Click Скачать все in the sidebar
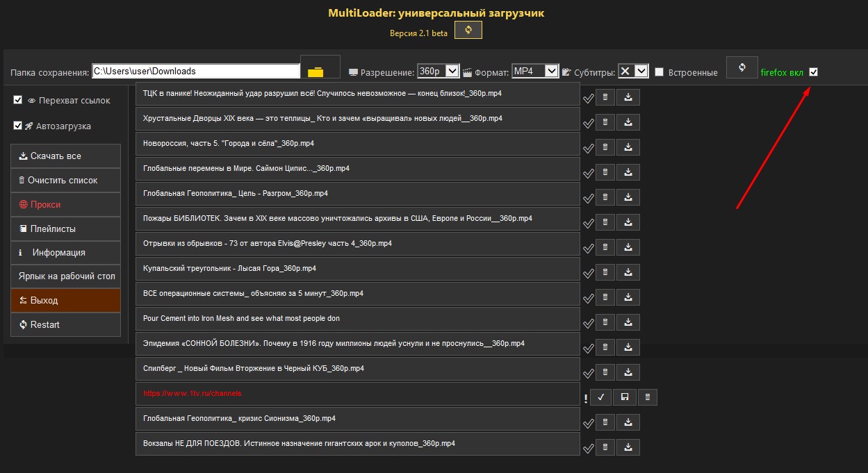Screen dimensions: 868x473 click(66, 156)
